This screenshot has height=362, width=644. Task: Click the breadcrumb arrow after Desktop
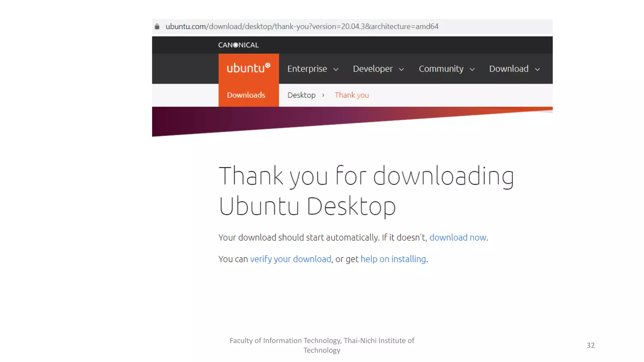[323, 95]
